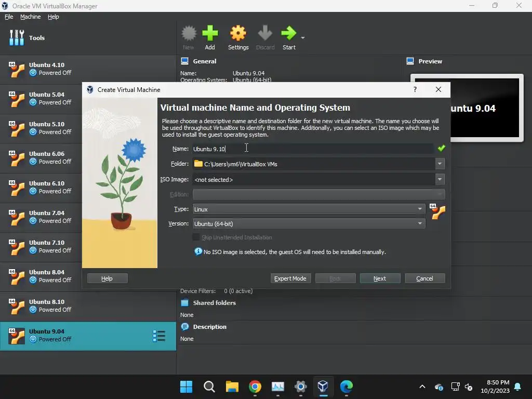Expand the ISO Image dropdown arrow

(x=440, y=179)
